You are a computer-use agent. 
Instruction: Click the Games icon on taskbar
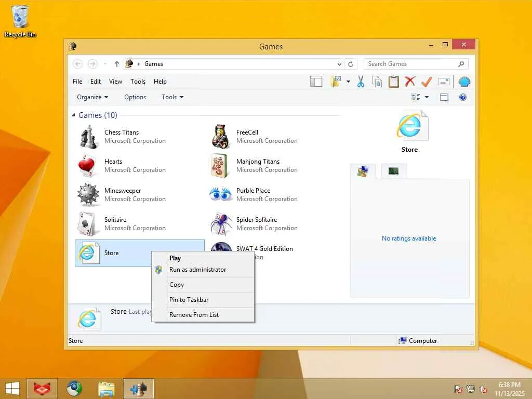[139, 389]
